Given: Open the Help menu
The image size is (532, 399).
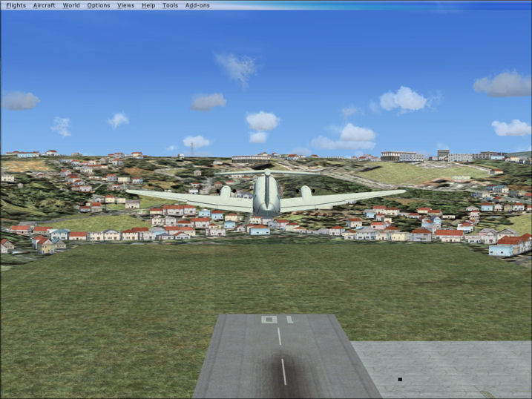Looking at the screenshot, I should (x=148, y=5).
